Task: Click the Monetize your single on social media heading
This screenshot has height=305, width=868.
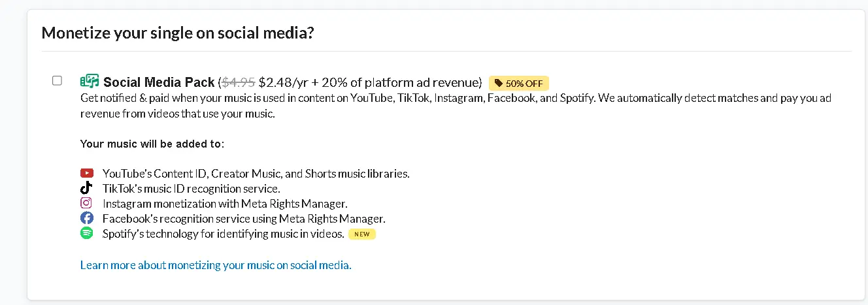Action: tap(178, 33)
